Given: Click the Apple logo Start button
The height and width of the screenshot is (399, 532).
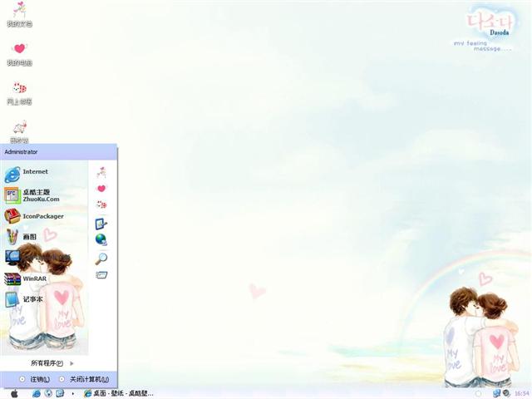Looking at the screenshot, I should click(14, 393).
